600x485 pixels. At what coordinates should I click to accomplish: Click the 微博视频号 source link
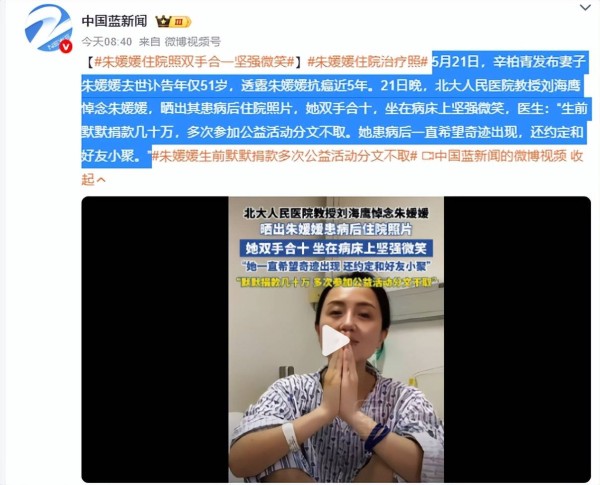(x=193, y=42)
